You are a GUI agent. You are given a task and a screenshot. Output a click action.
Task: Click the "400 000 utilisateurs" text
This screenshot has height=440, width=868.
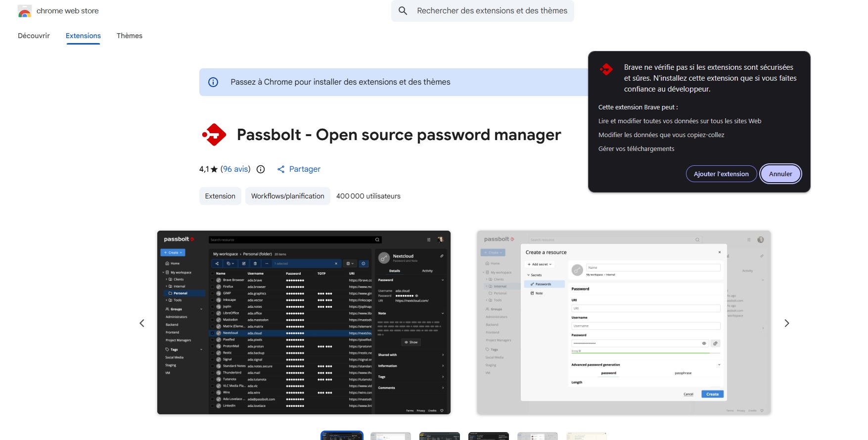tap(368, 196)
